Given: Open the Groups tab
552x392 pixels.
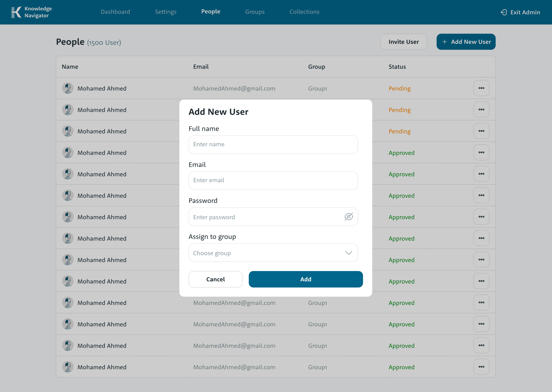Looking at the screenshot, I should tap(255, 12).
